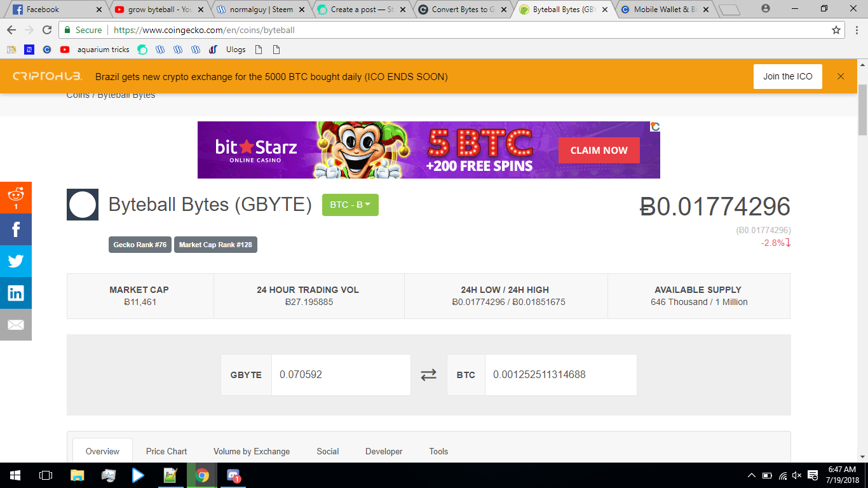Viewport: 868px width, 488px height.
Task: Open the YouTube bookmark icon
Action: (x=65, y=50)
